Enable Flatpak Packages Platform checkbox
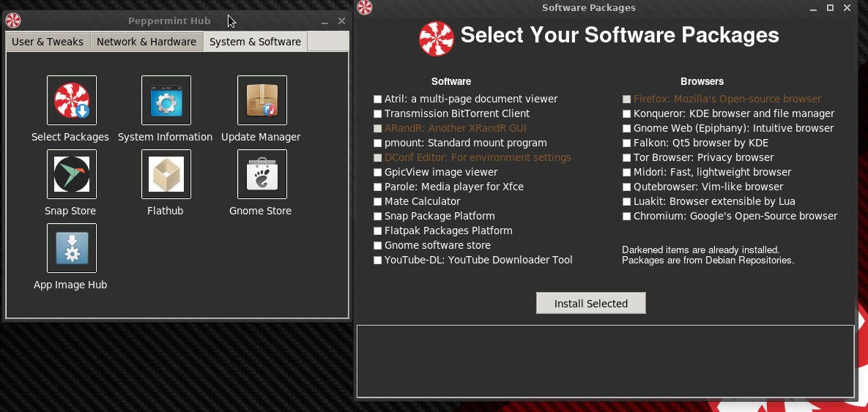Screen dimensions: 868x412 [x=377, y=231]
